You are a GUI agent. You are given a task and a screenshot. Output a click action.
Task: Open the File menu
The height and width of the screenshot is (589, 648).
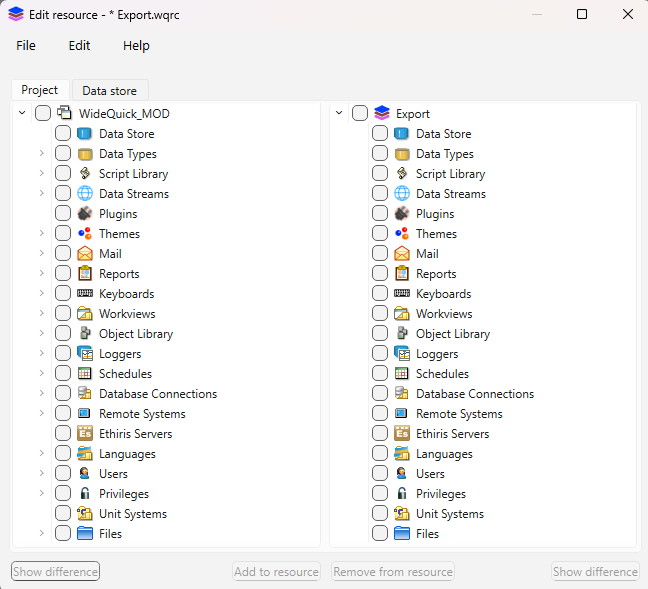[26, 45]
